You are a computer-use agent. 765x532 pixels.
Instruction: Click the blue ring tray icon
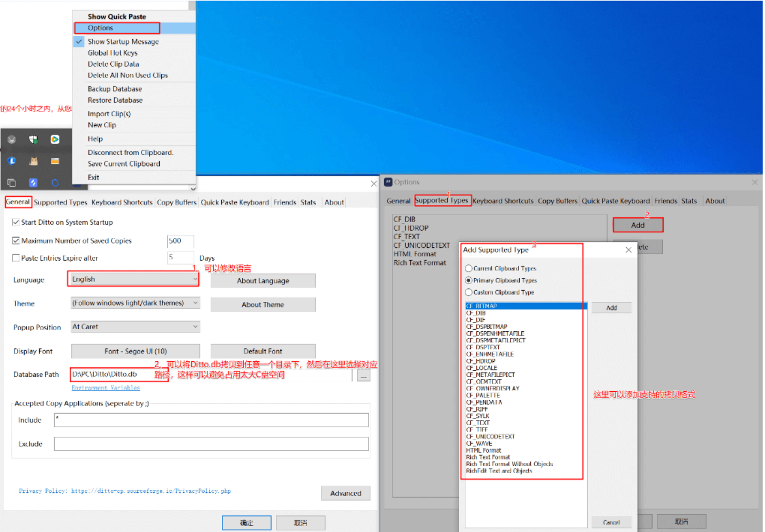[x=55, y=183]
